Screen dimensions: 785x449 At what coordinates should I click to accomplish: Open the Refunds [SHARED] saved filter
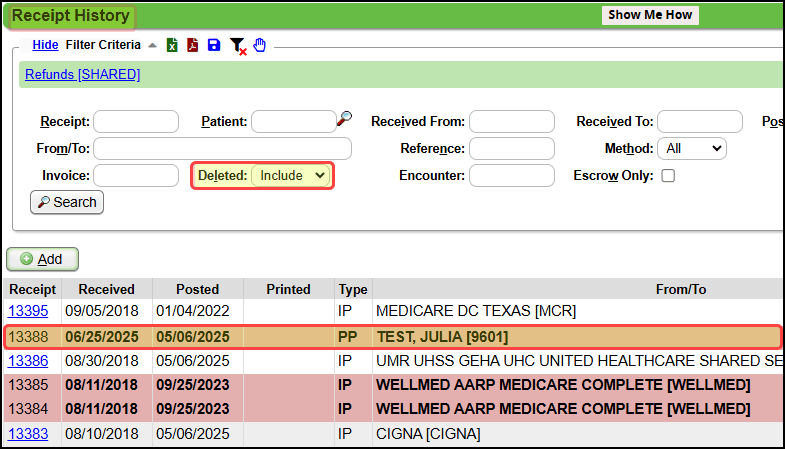(x=82, y=74)
